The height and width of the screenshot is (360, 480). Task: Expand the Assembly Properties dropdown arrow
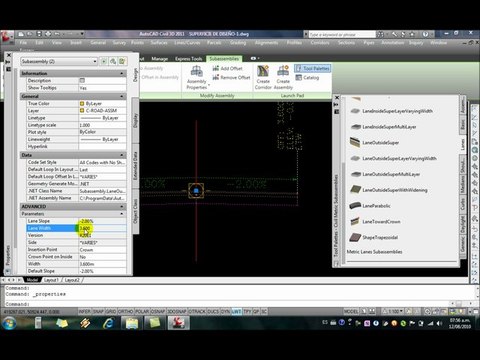coord(209,86)
